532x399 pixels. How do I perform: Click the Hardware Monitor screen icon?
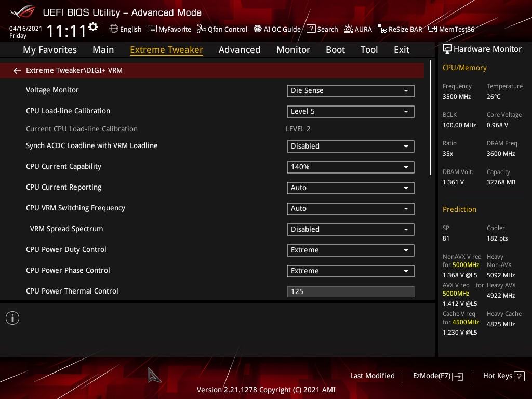pos(447,49)
